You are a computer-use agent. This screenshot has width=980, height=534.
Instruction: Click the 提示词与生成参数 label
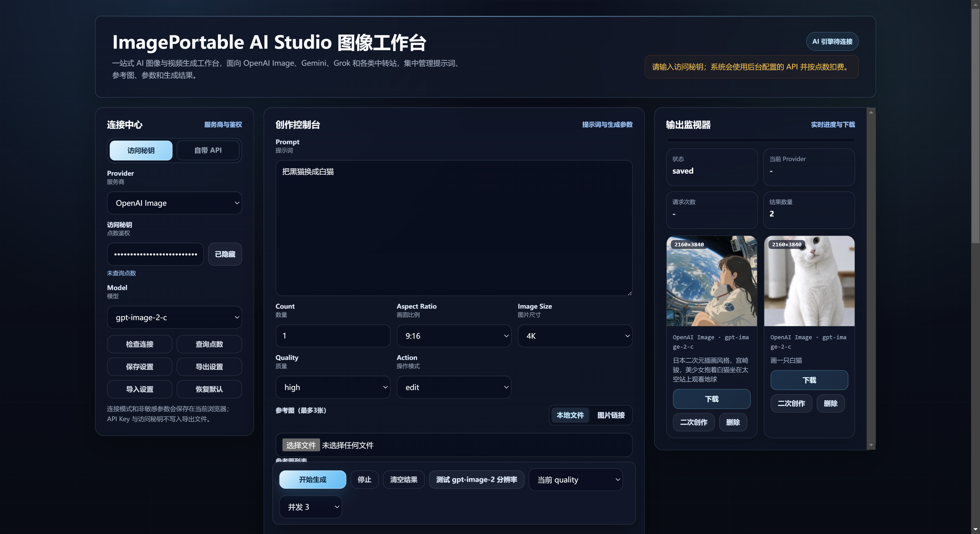(x=607, y=124)
